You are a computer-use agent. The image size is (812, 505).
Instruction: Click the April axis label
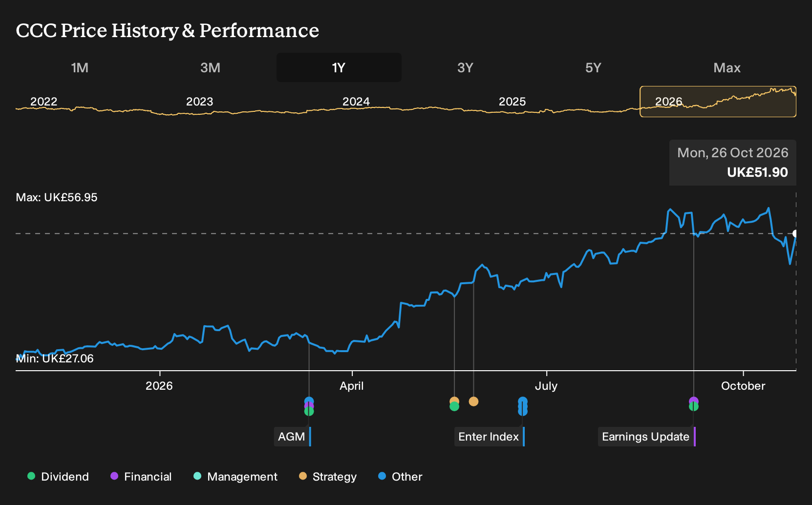[x=352, y=386]
